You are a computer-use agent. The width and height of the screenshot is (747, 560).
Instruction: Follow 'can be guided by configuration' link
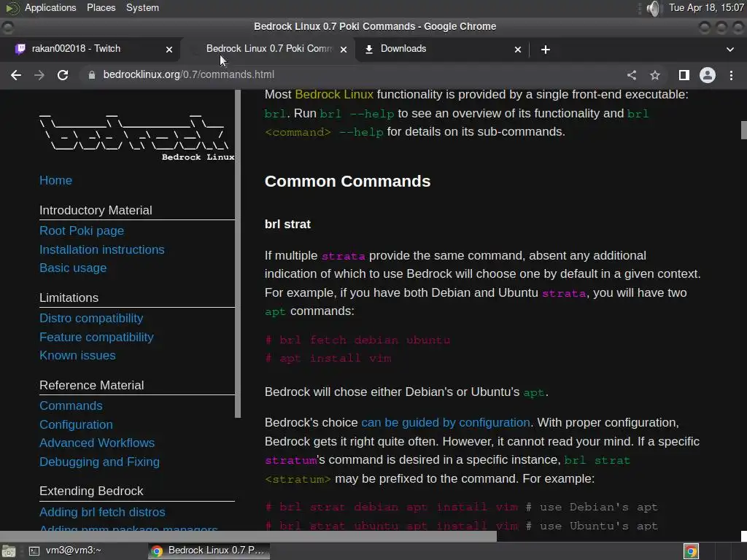tap(446, 422)
